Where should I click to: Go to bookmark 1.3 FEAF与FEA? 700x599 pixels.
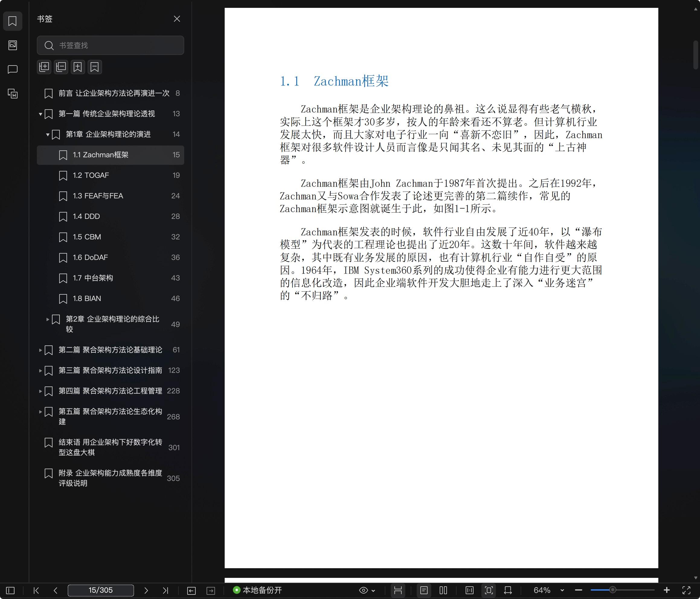(x=111, y=196)
